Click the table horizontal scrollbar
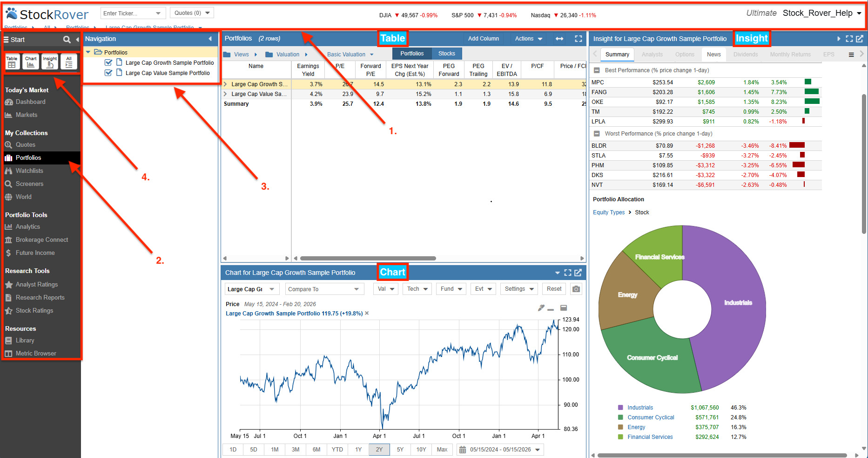The image size is (868, 458). point(368,258)
